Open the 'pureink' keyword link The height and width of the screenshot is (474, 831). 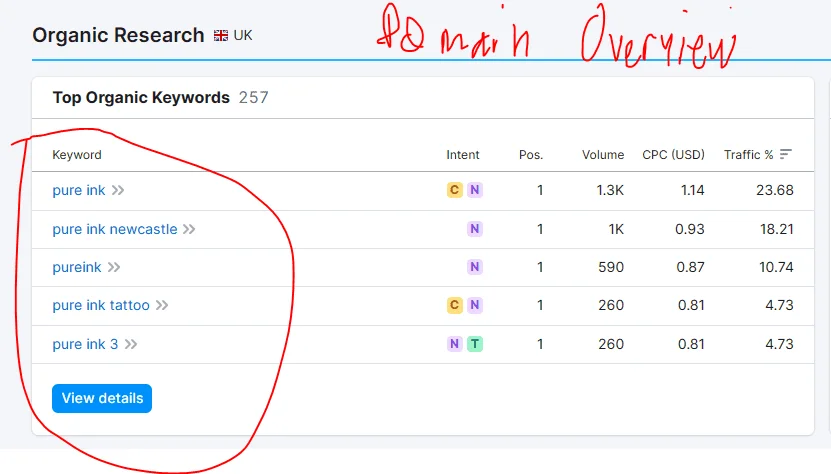click(76, 267)
